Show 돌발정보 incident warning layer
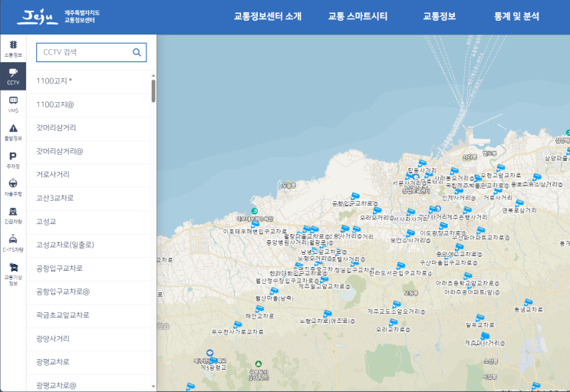 [x=13, y=132]
